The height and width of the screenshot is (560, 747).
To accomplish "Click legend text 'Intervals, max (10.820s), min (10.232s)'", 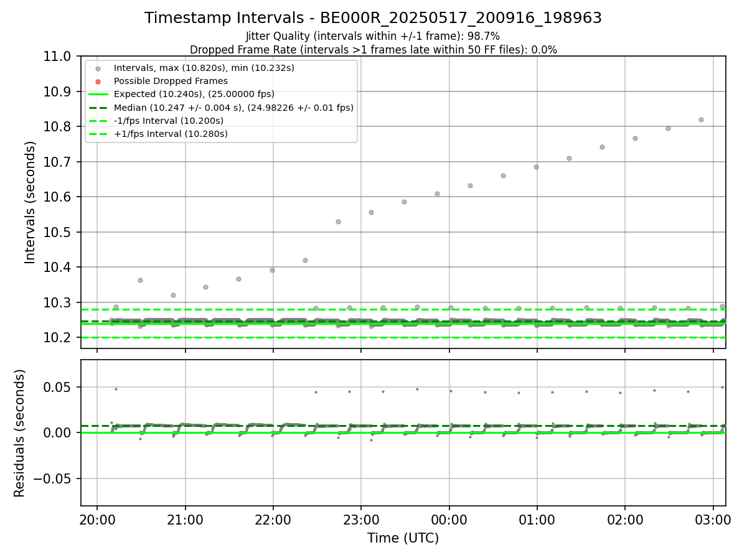I will click(x=204, y=68).
